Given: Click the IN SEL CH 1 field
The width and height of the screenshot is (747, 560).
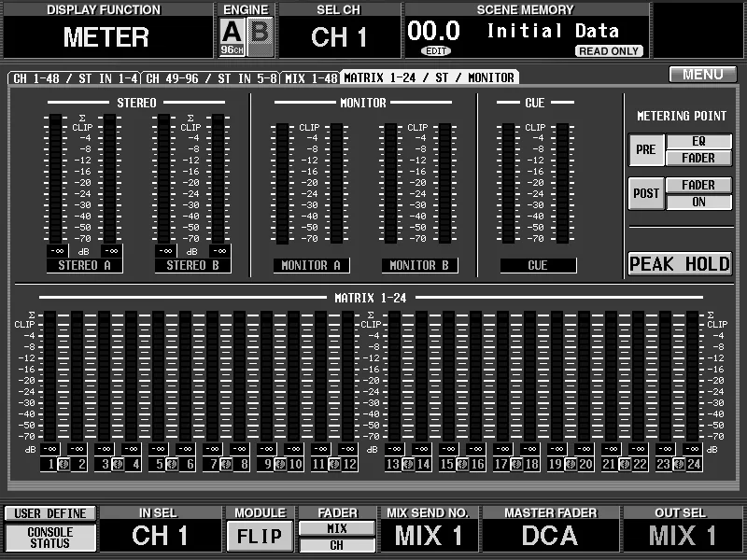Looking at the screenshot, I should 160,535.
